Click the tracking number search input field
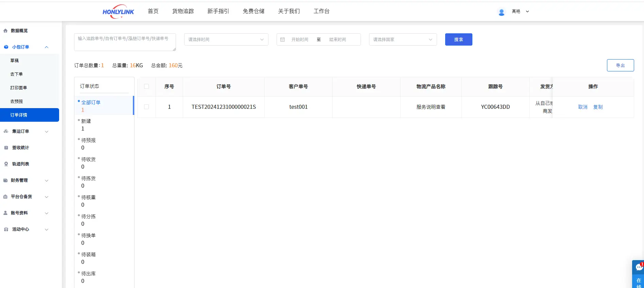This screenshot has width=644, height=288. pyautogui.click(x=125, y=42)
